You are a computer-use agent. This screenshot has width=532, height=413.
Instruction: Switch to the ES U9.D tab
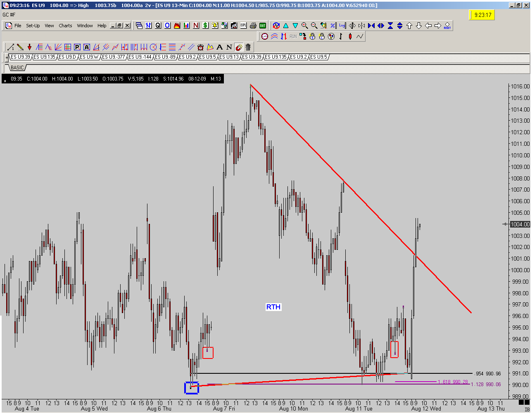coord(67,57)
